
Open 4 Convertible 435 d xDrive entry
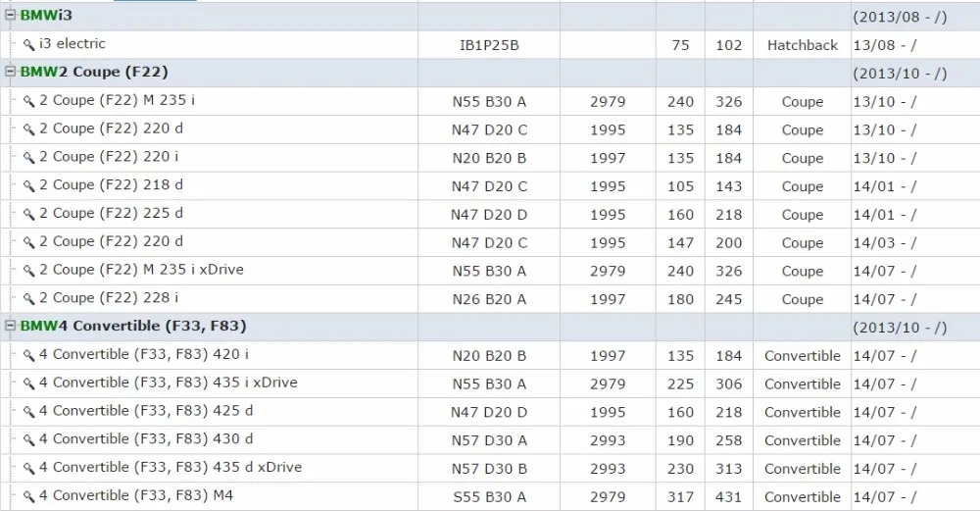tap(171, 467)
